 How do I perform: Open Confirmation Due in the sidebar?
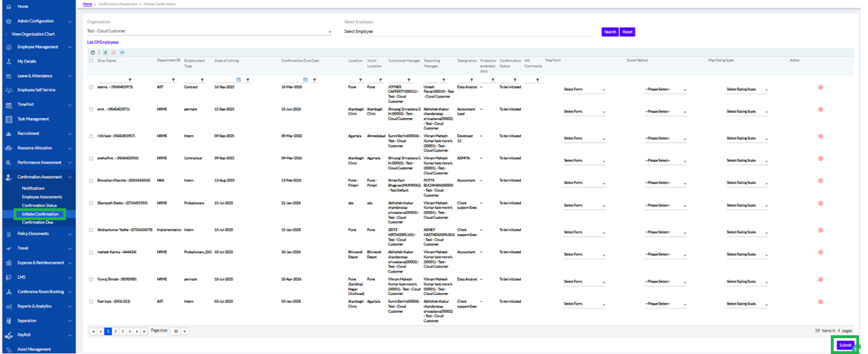(x=38, y=223)
